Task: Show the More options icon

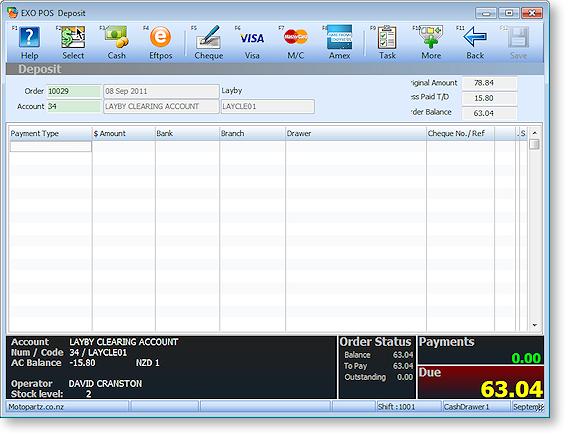Action: click(431, 37)
